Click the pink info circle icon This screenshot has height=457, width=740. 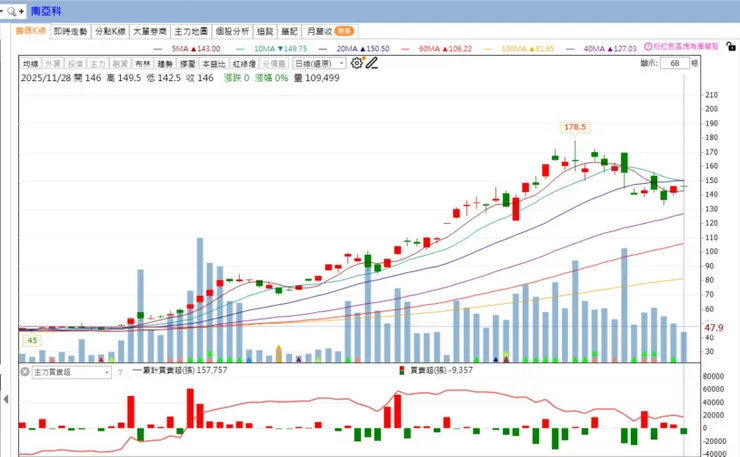648,46
